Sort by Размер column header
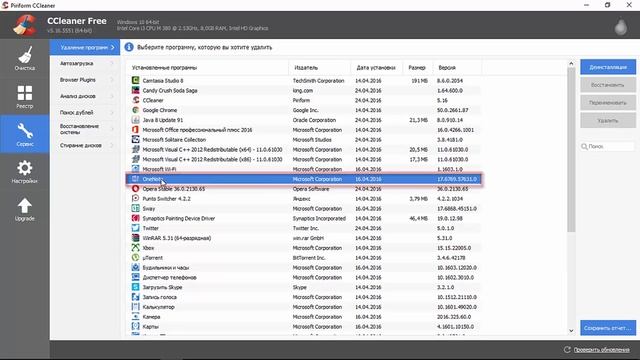 pyautogui.click(x=418, y=67)
